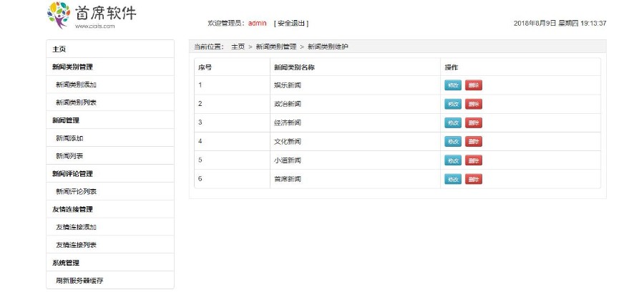The width and height of the screenshot is (644, 305).
Task: Select the 娱乐新闻 name cell
Action: click(355, 85)
